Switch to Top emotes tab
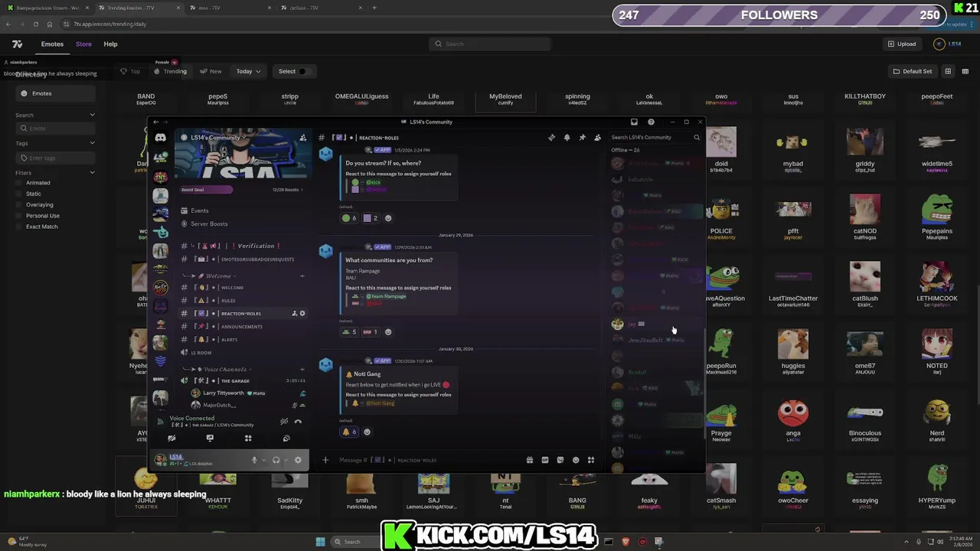The width and height of the screenshot is (980, 551). click(x=130, y=71)
